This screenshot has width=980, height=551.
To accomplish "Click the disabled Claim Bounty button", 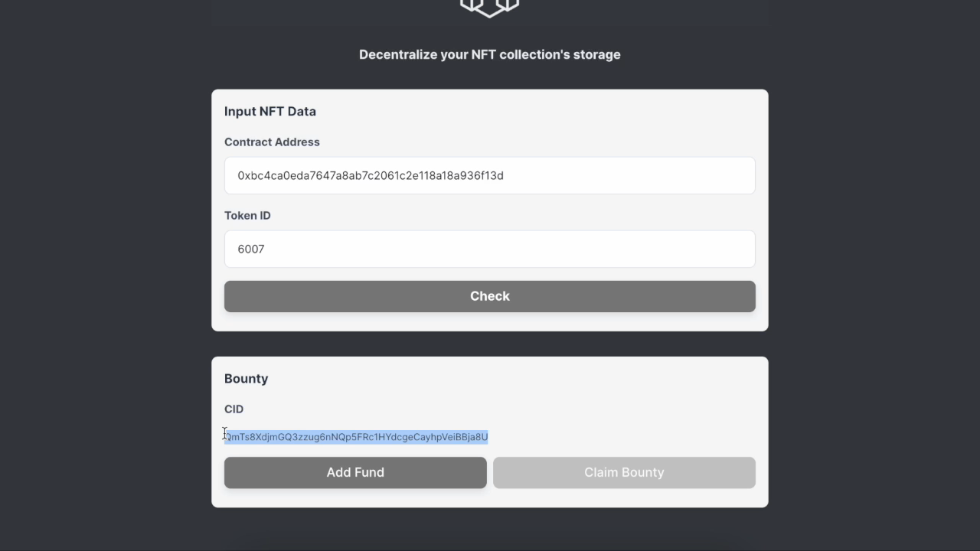I will tap(624, 472).
